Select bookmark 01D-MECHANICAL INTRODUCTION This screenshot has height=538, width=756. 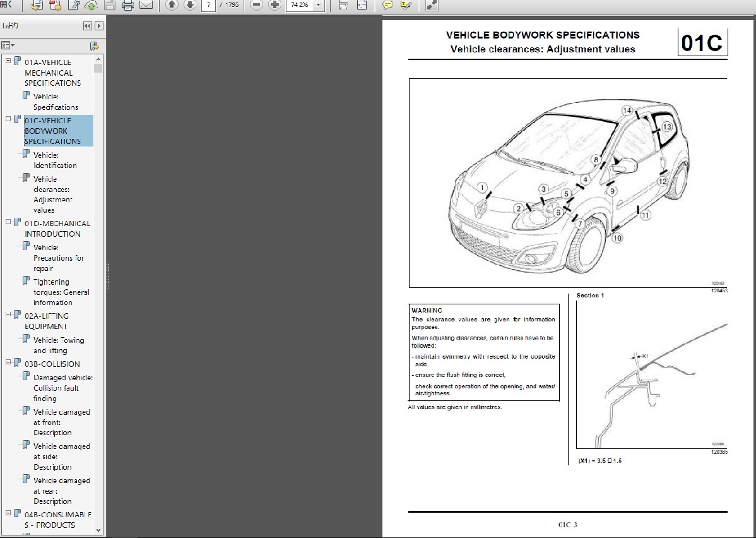(x=57, y=229)
